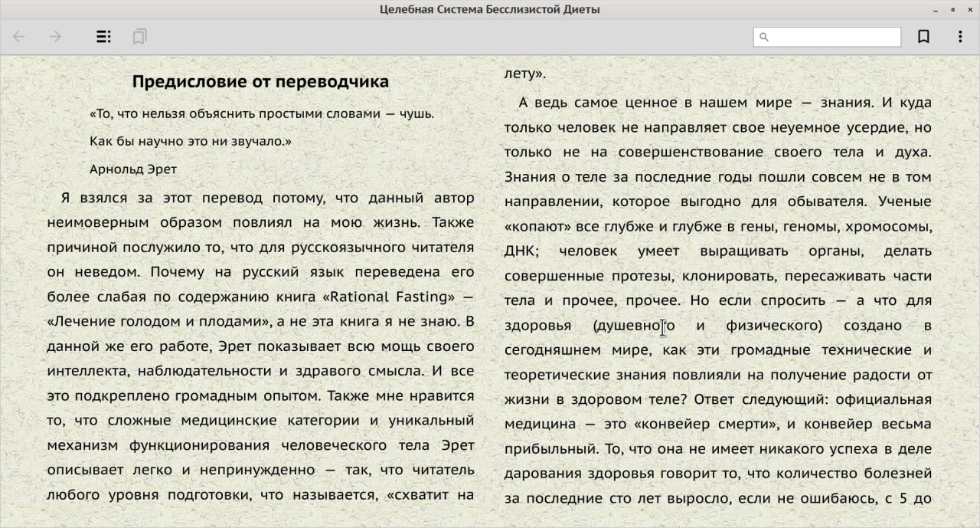Click the heading "Предисловие от переводчика"

coord(260,81)
